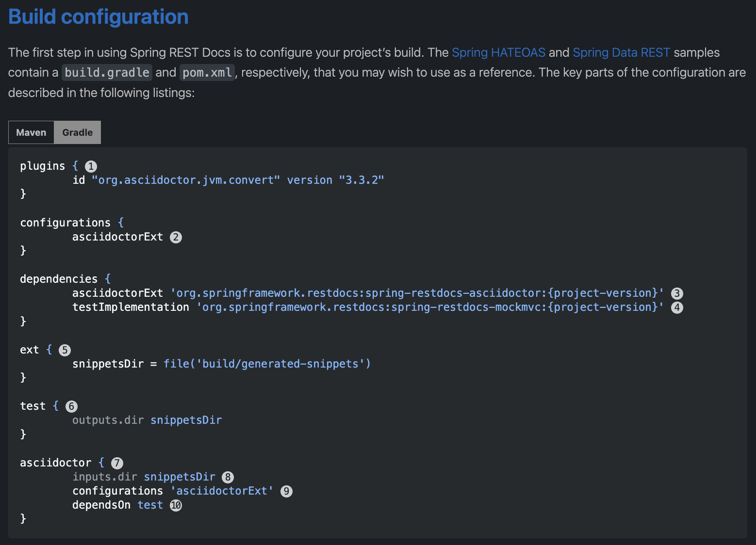Viewport: 756px width, 545px height.
Task: Click callout marker 6 beside test block
Action: click(71, 406)
